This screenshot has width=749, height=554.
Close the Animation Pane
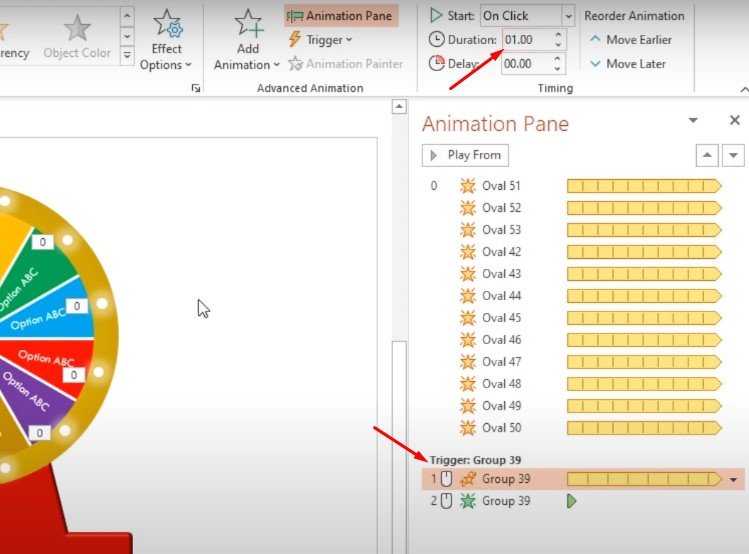click(x=735, y=120)
